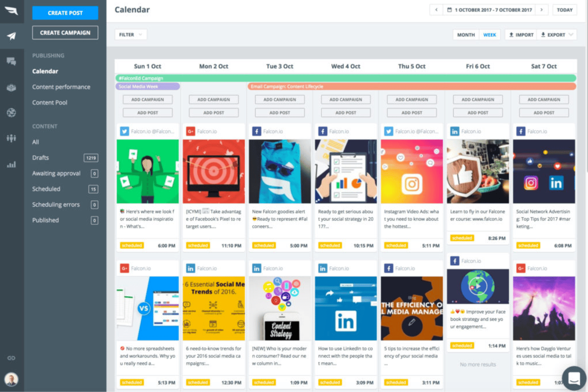The width and height of the screenshot is (588, 392).
Task: Add a post on Mon 2 Oct
Action: click(214, 113)
